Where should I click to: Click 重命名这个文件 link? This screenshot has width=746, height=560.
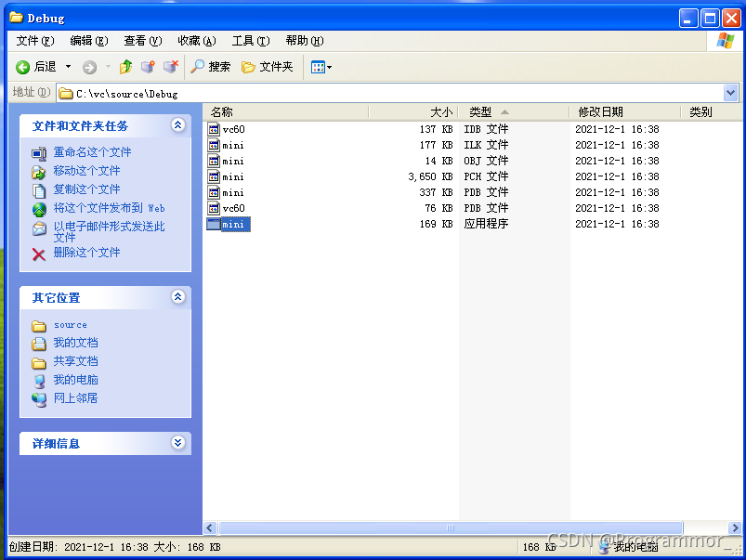pyautogui.click(x=92, y=152)
